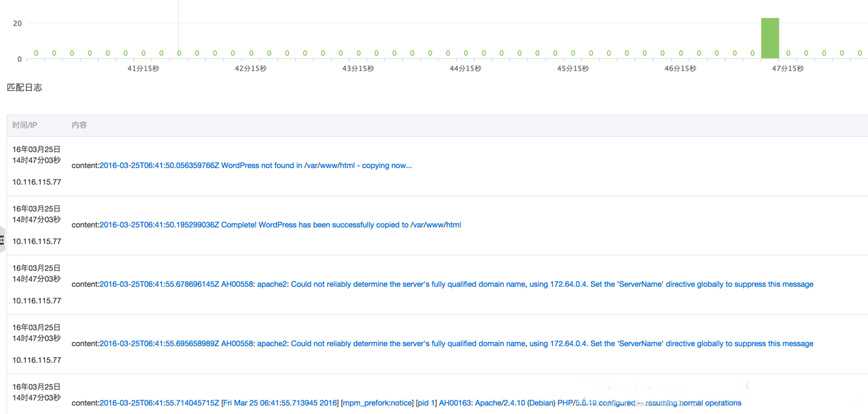The height and width of the screenshot is (414, 868).
Task: Click IP 10.116.115.77 in the first log row
Action: click(x=37, y=182)
